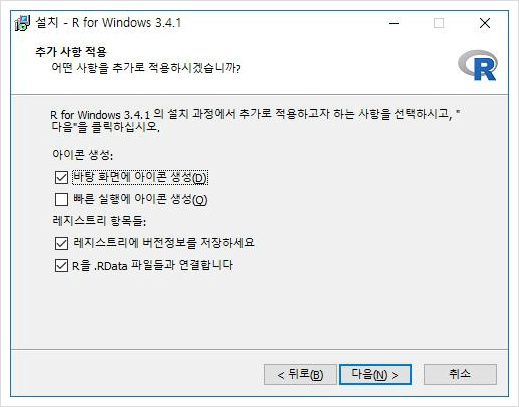Click the installer setup icon in title bar
Viewport: 519px width, 407px height.
click(23, 23)
